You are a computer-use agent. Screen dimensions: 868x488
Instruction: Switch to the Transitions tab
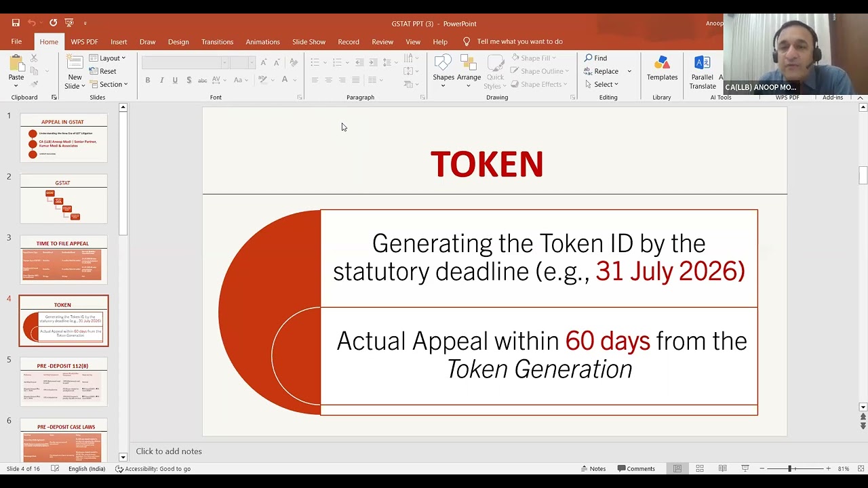(217, 41)
